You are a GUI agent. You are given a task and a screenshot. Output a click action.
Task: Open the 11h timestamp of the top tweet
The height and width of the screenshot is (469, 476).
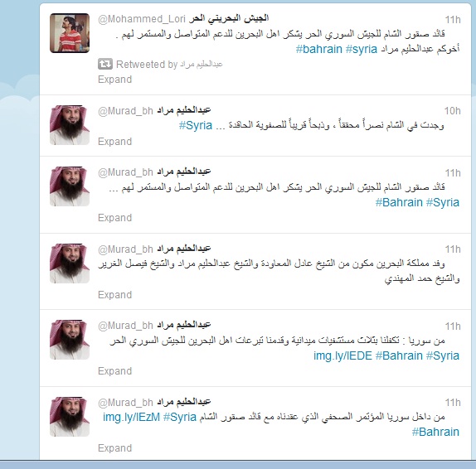[453, 20]
